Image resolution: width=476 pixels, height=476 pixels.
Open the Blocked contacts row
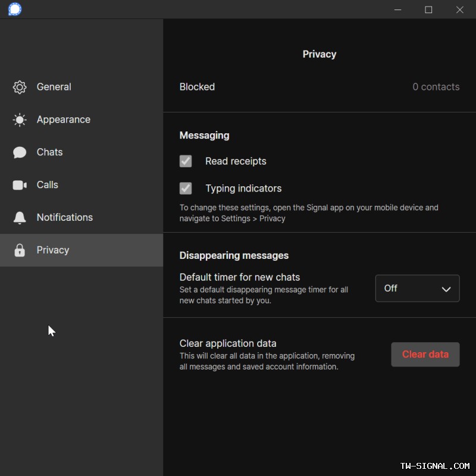tap(197, 87)
